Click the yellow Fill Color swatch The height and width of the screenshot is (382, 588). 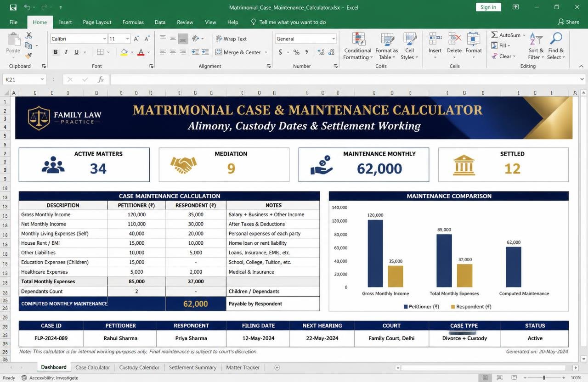point(124,52)
